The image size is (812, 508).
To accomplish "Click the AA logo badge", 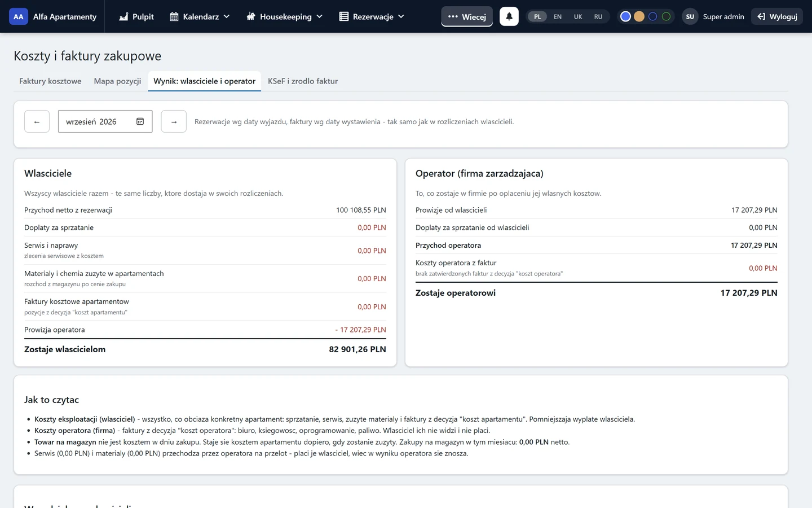I will (19, 16).
